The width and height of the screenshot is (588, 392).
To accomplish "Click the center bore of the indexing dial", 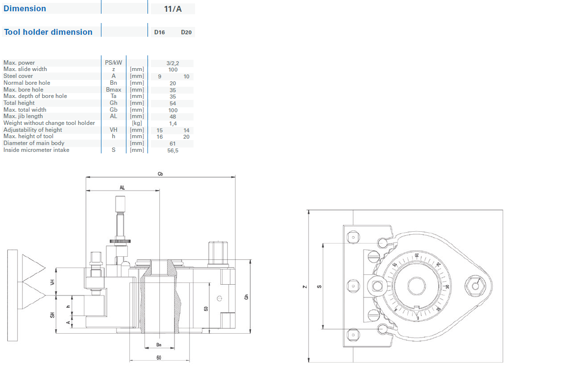I will (x=415, y=285).
